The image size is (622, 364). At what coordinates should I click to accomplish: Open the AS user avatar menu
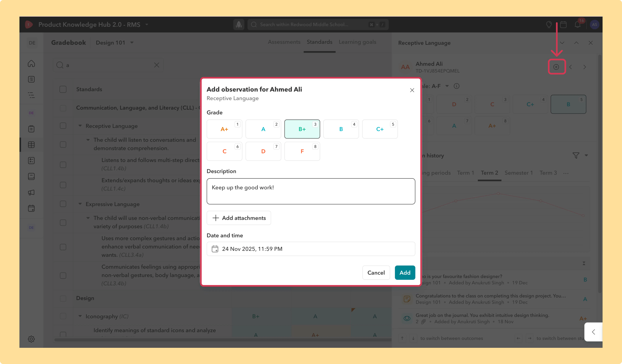tap(595, 24)
